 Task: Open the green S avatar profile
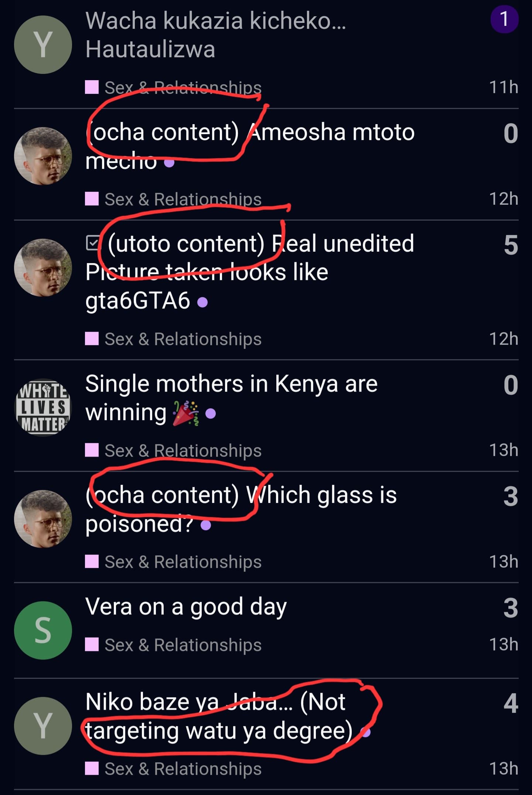(x=43, y=630)
